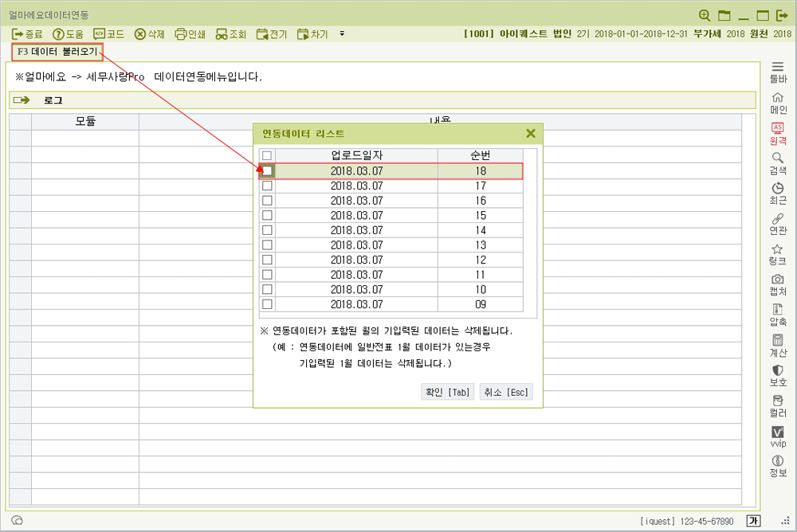797x532 pixels.
Task: Go to previous period with 전기
Action: [x=272, y=34]
